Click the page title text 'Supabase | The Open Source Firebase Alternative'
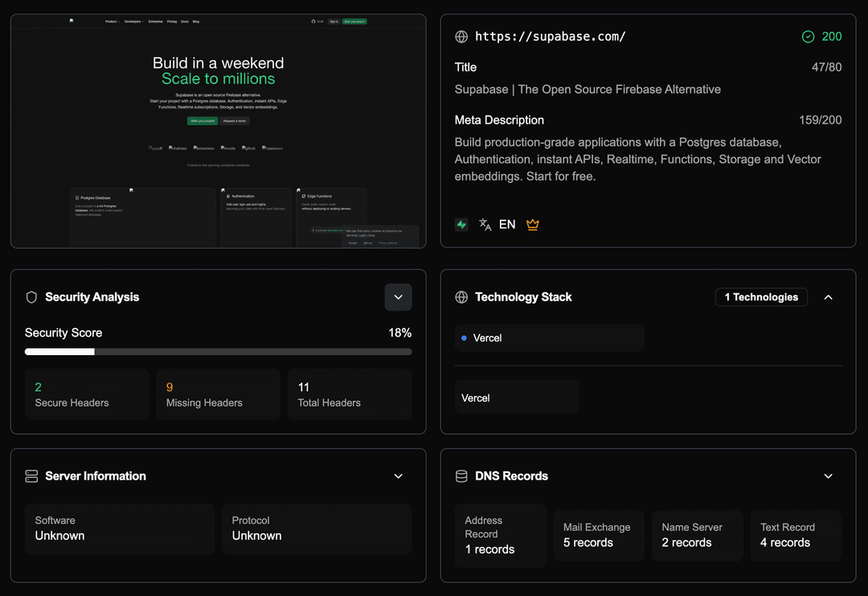 (x=588, y=89)
